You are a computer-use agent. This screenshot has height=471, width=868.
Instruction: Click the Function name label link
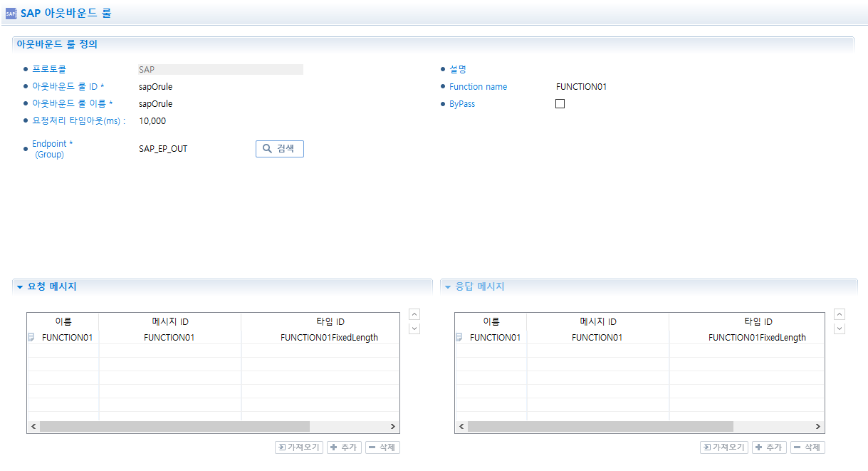click(478, 86)
